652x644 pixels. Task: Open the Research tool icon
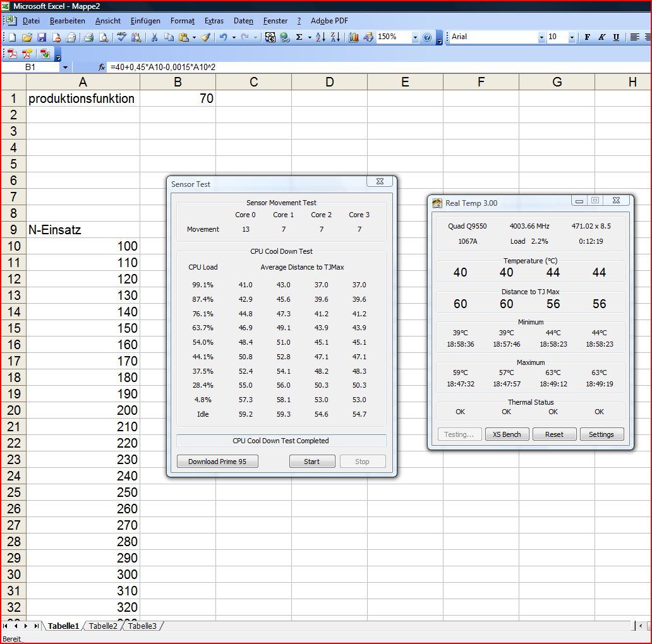point(136,37)
